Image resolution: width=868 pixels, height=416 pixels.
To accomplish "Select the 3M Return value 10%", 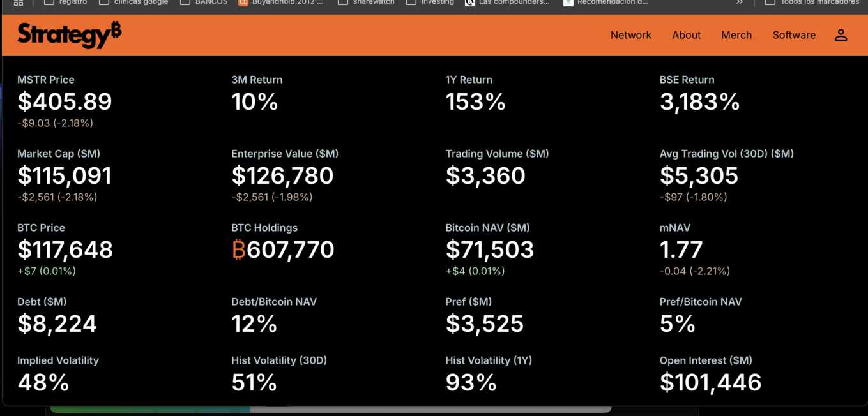I will point(254,101).
